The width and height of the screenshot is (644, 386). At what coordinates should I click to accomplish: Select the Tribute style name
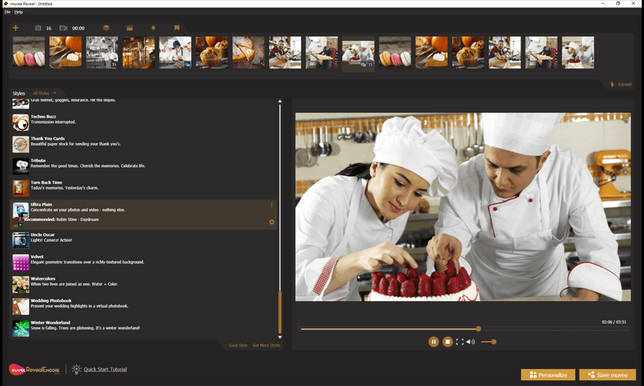coord(38,161)
